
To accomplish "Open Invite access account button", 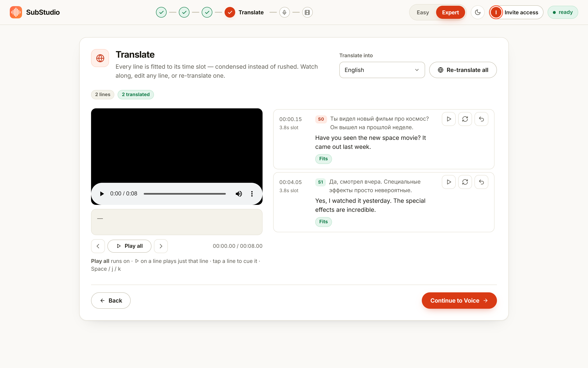I will point(516,12).
